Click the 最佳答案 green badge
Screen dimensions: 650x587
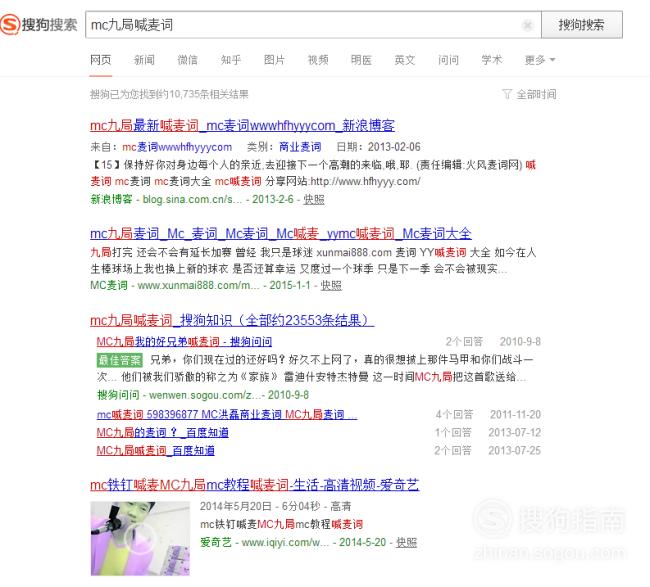tap(120, 360)
